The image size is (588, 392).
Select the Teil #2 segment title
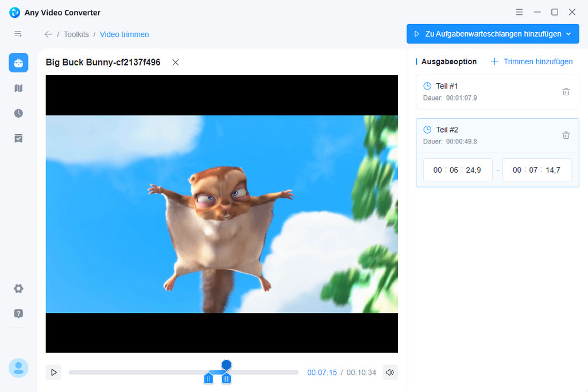click(x=447, y=130)
